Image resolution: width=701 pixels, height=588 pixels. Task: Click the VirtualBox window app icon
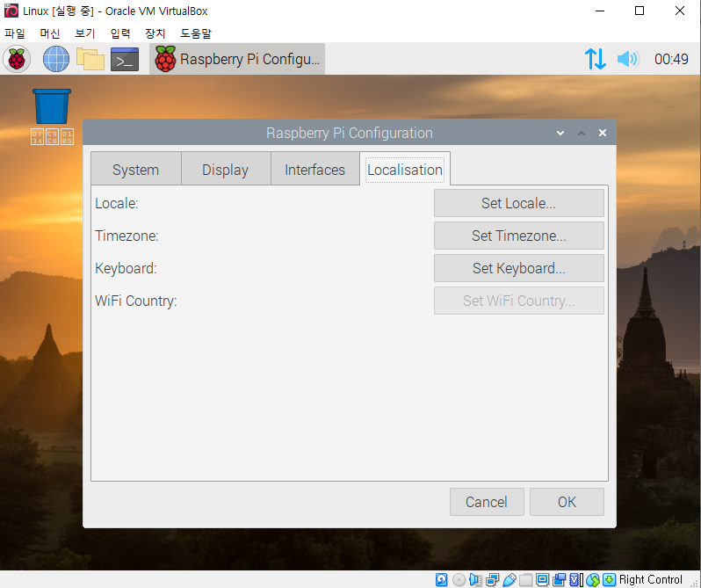11,11
